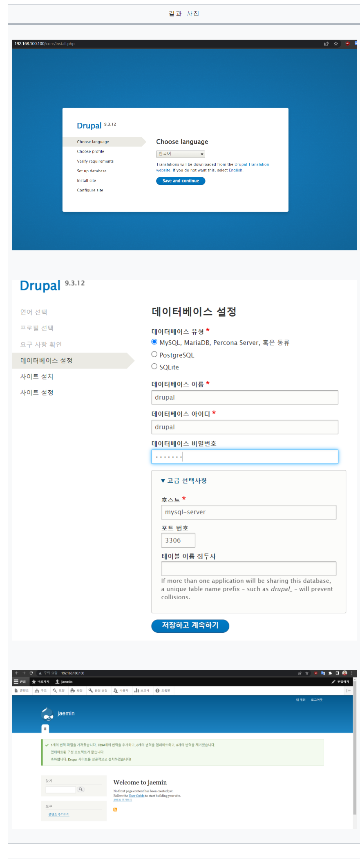The image size is (360, 868).
Task: Toggle the browser side panel icon
Action: click(338, 673)
